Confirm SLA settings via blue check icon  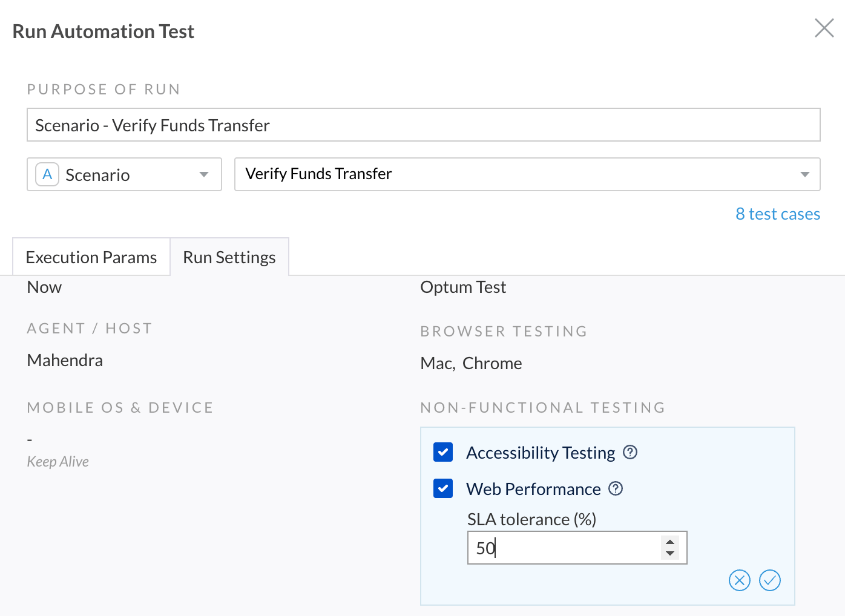[x=769, y=580]
